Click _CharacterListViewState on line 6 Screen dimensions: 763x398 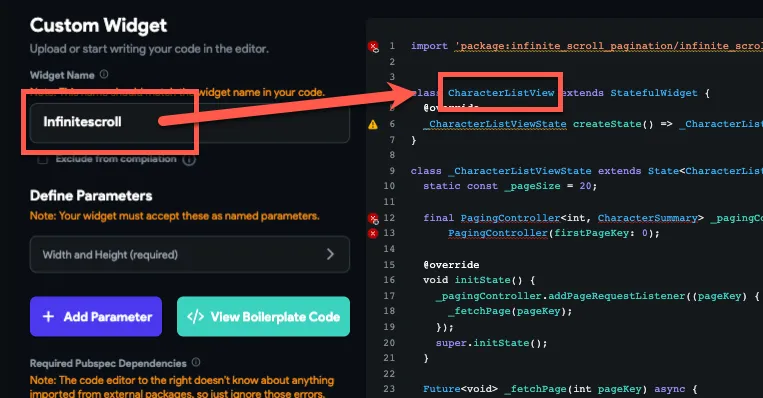[494, 124]
